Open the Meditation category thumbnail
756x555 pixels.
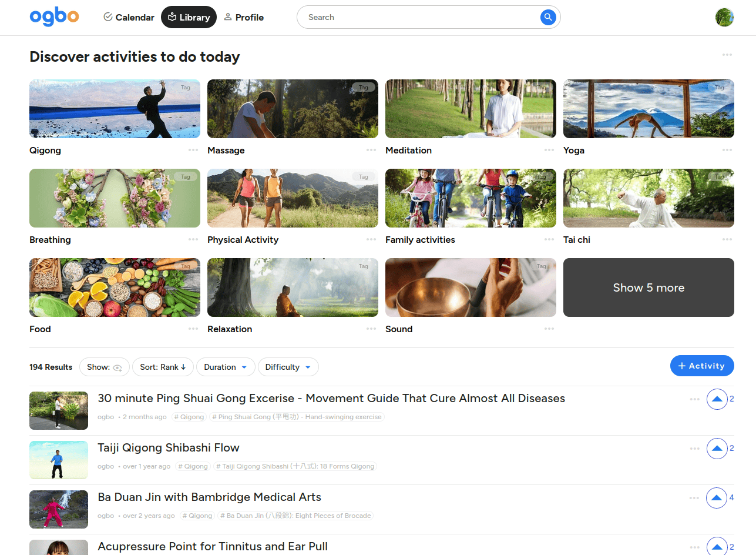click(x=471, y=109)
